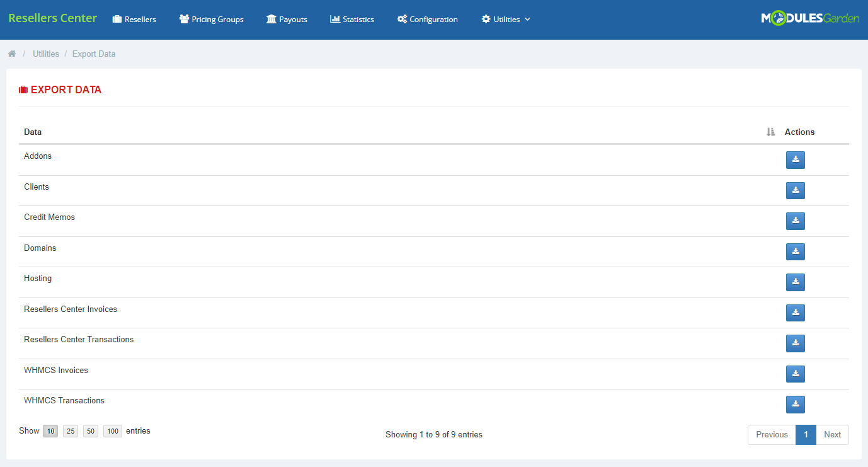Click the ModulesGarden logo
Image resolution: width=868 pixels, height=467 pixels.
811,18
